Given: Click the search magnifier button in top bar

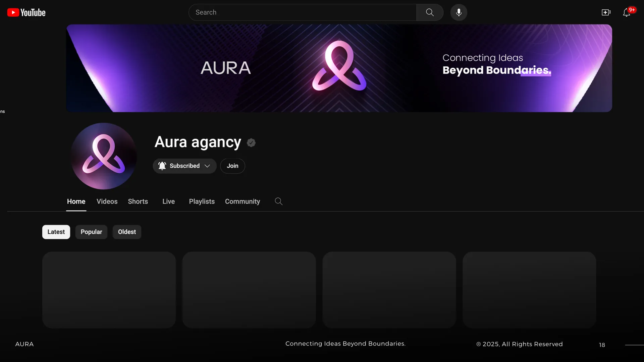Looking at the screenshot, I should (x=430, y=12).
